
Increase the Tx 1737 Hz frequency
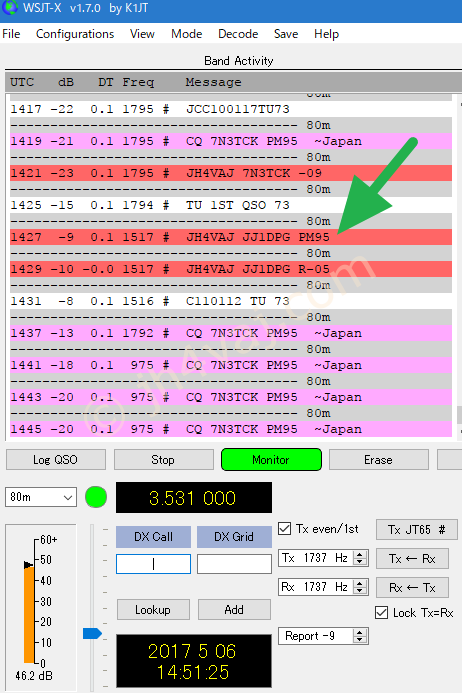point(360,554)
